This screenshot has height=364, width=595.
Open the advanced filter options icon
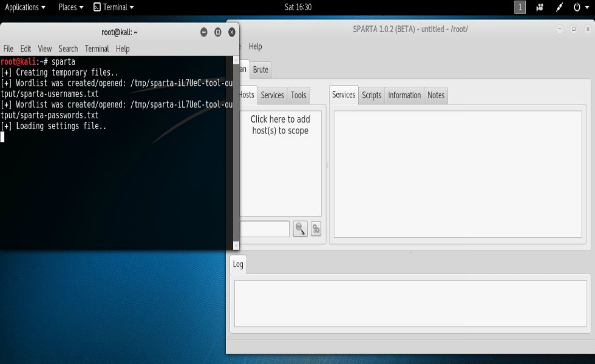pos(316,229)
